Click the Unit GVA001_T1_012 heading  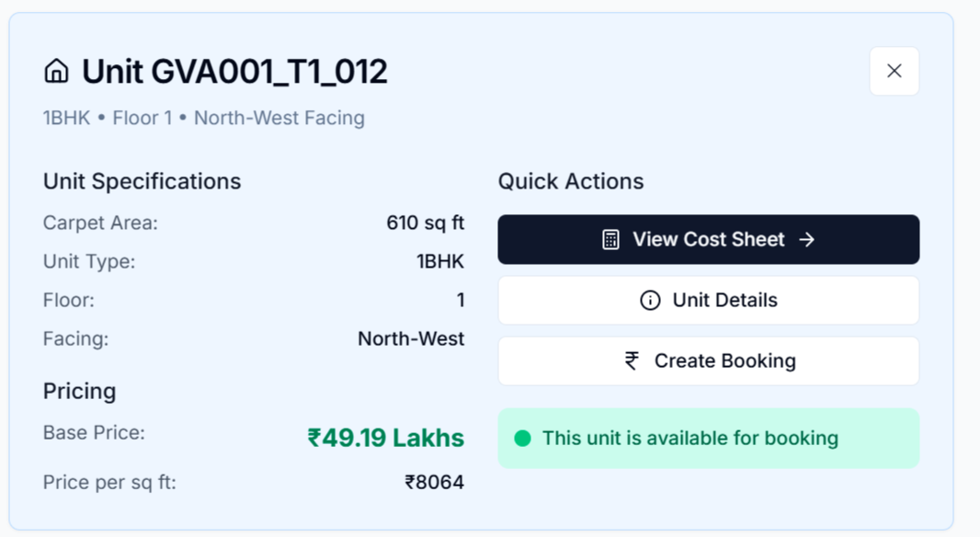[234, 72]
